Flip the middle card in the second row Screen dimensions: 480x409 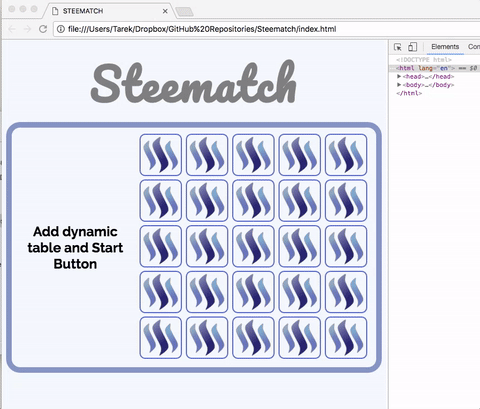(253, 201)
